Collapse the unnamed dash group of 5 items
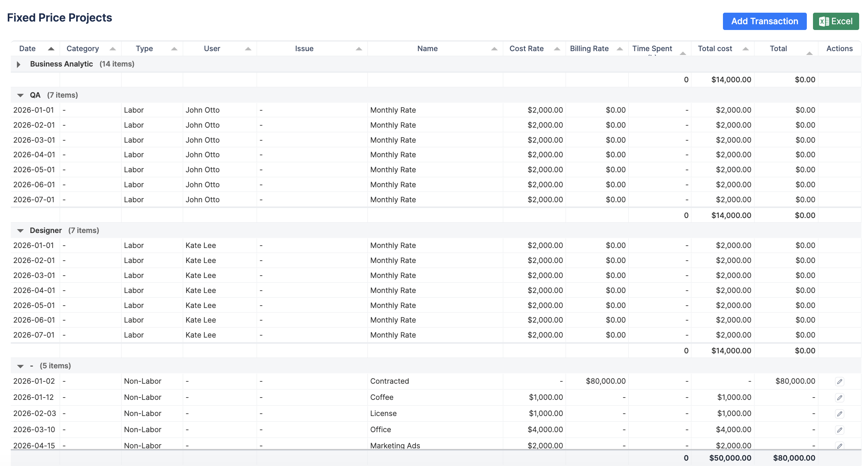This screenshot has height=466, width=868. (20, 366)
